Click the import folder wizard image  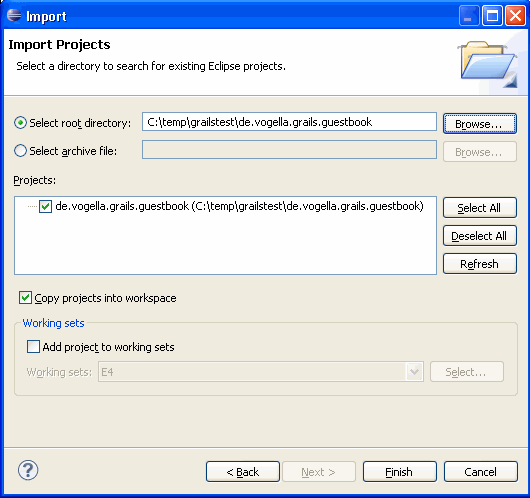pos(488,64)
